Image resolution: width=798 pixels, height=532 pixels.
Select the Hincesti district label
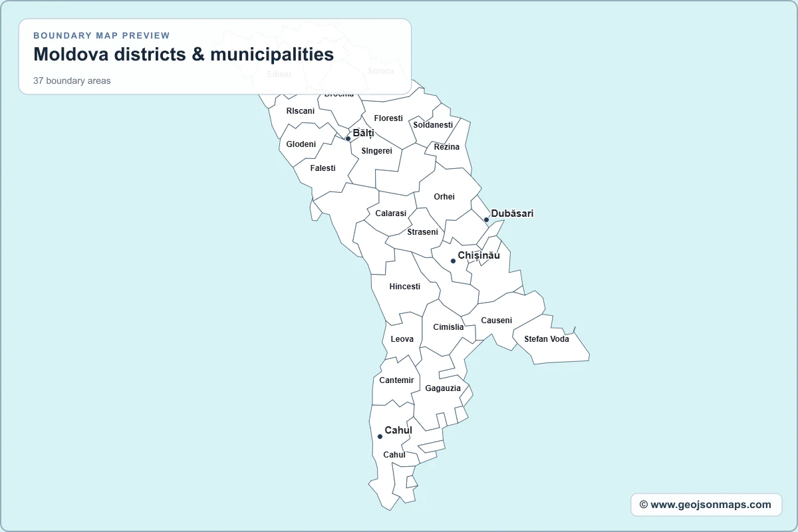[405, 287]
